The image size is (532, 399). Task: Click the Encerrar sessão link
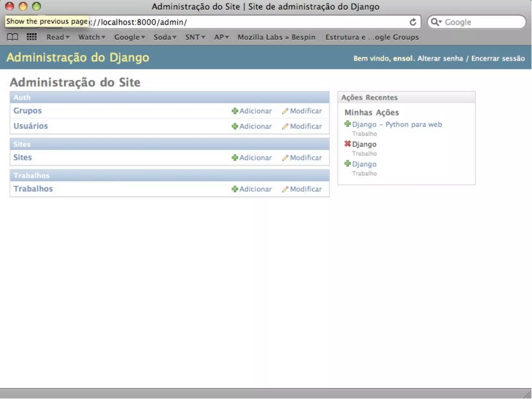(498, 58)
